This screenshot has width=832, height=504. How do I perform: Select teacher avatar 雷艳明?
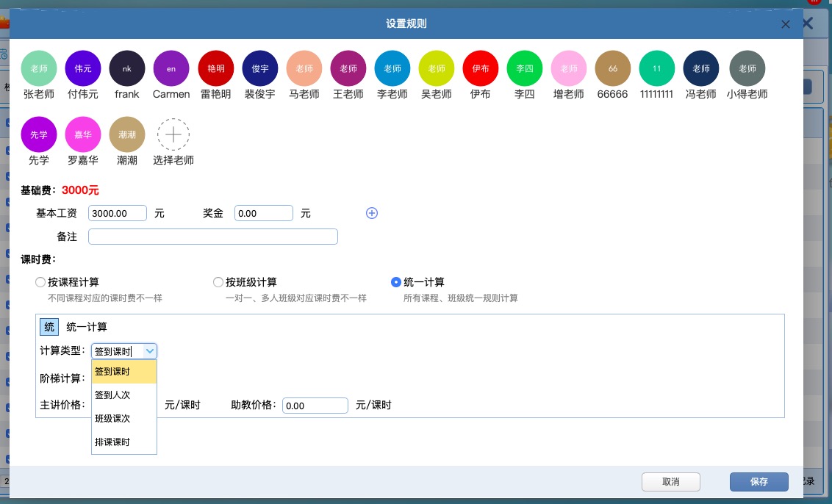pyautogui.click(x=216, y=68)
